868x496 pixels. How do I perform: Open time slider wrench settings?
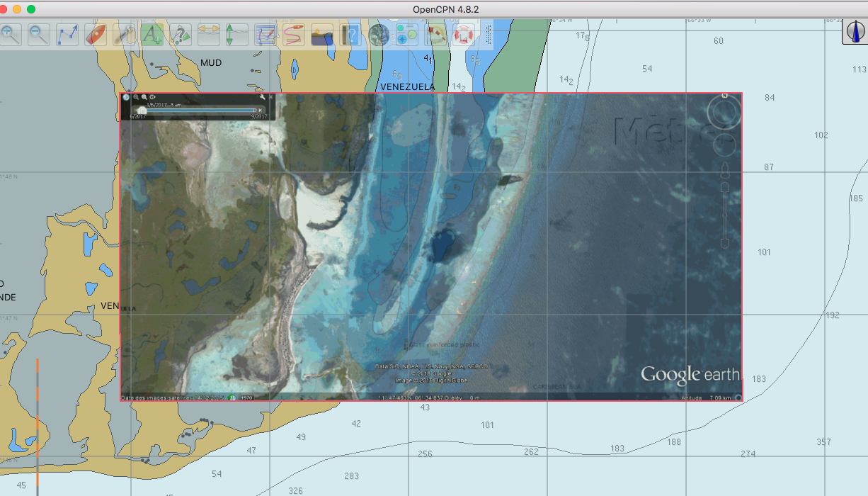(262, 97)
